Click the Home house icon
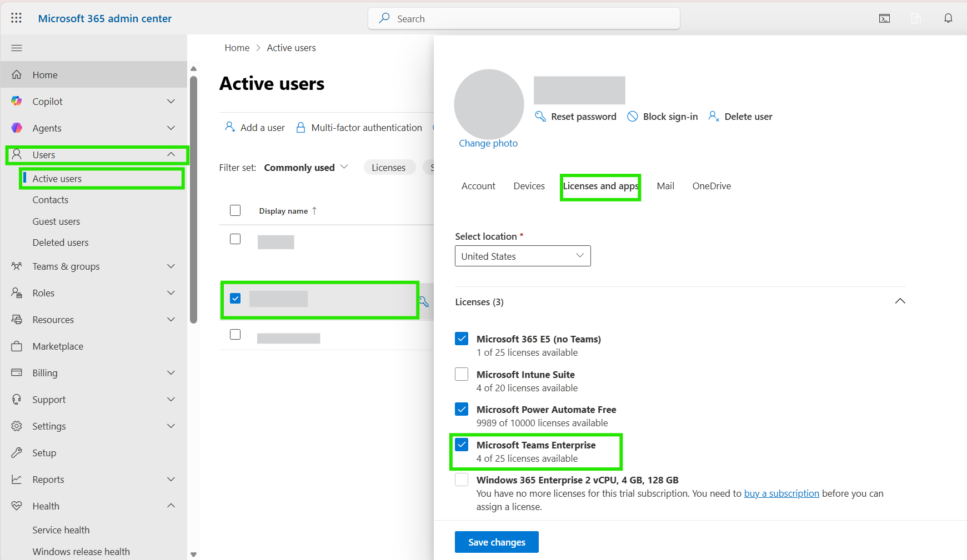 tap(17, 74)
